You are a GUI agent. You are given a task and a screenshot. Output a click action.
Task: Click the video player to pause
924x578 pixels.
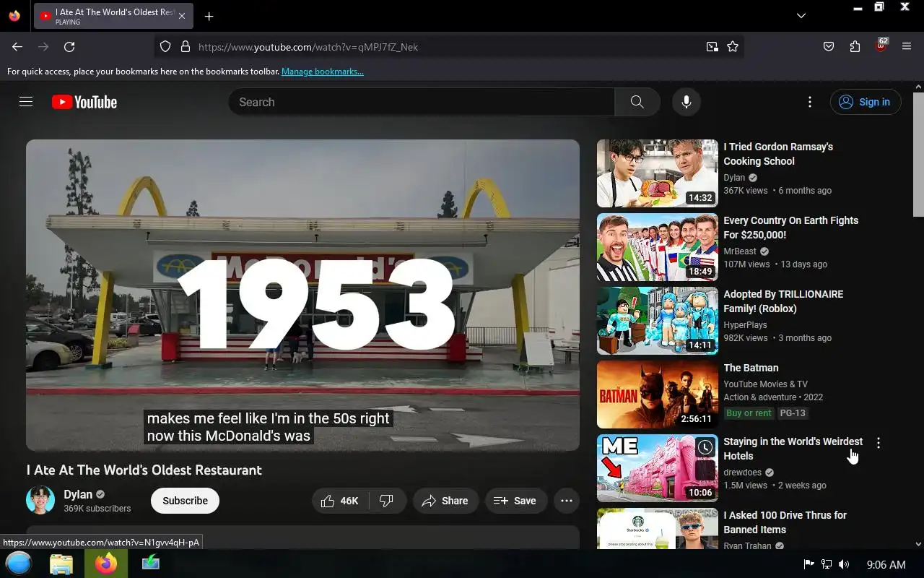[x=302, y=296]
